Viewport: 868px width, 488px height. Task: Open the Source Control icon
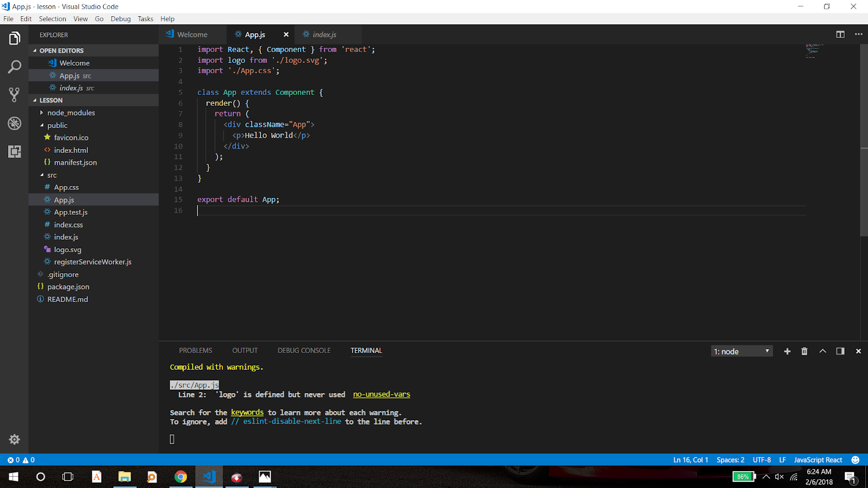click(x=14, y=95)
